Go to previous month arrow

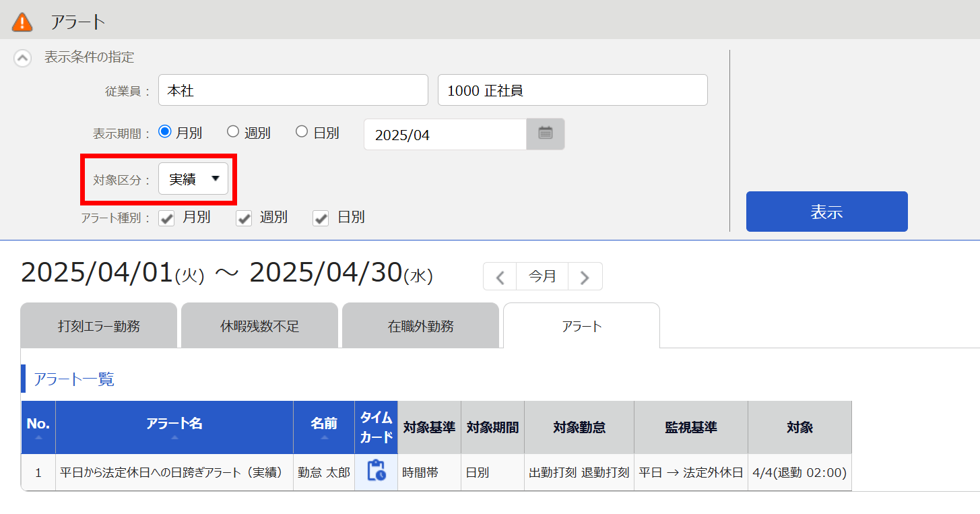(500, 276)
